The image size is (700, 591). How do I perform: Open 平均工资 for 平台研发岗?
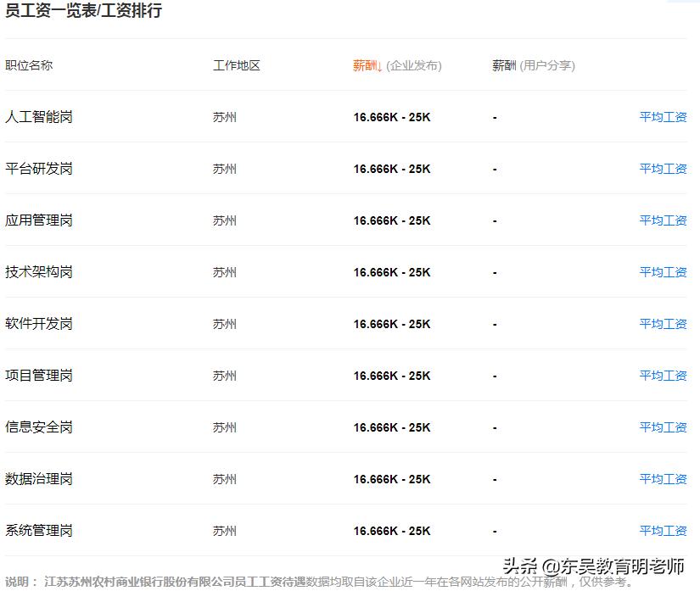pyautogui.click(x=664, y=169)
